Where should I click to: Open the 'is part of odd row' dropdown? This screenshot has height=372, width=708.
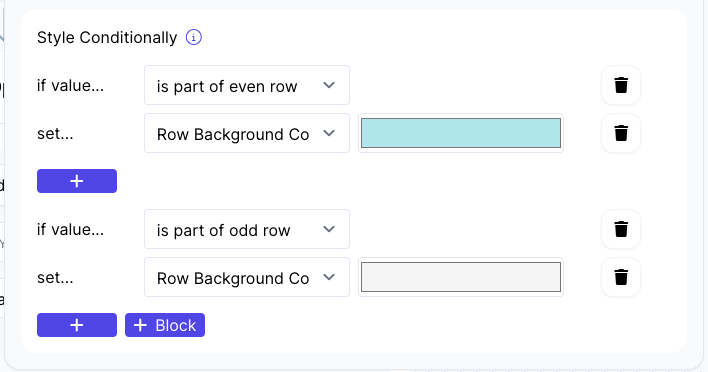point(247,229)
